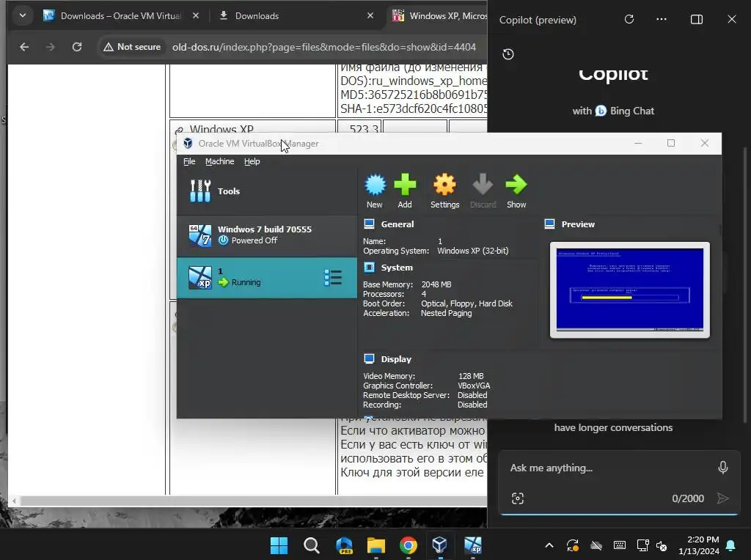This screenshot has height=560, width=751.
Task: Click the Display section header
Action: [396, 359]
